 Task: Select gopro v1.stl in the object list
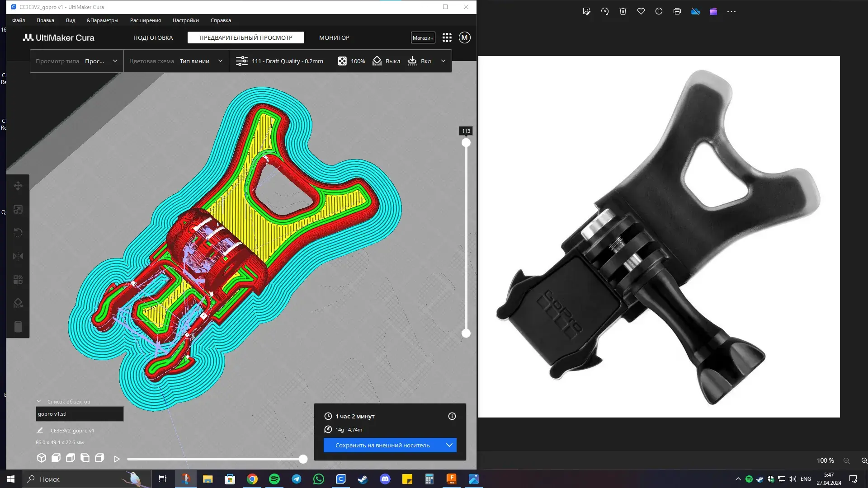[x=80, y=414]
